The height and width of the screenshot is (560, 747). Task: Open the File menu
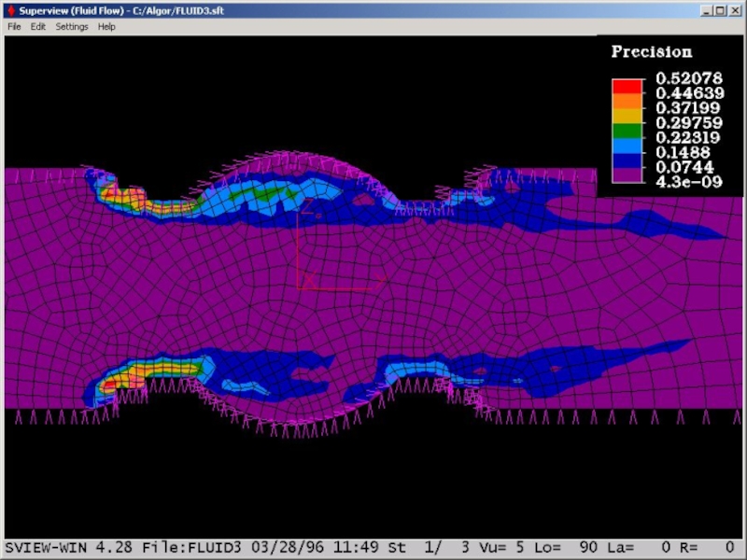point(14,27)
